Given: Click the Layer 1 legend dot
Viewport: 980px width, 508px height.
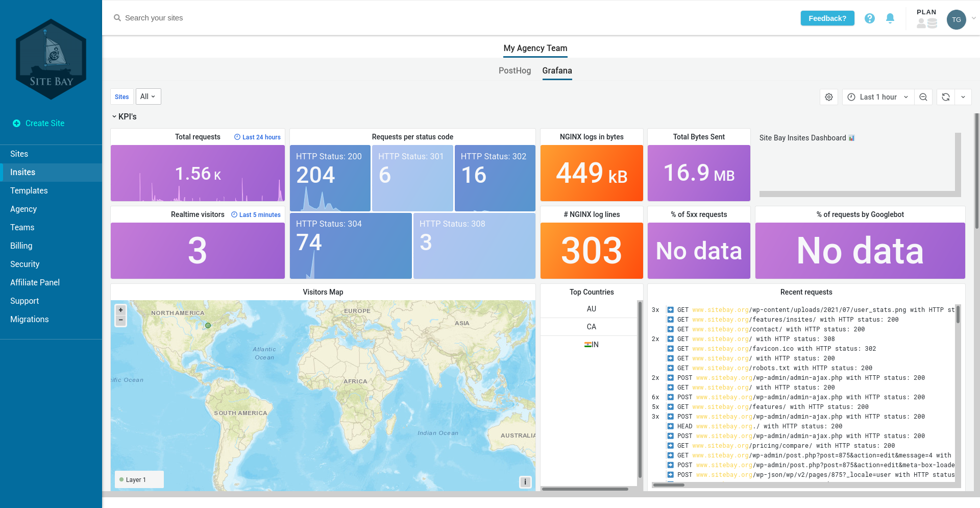Looking at the screenshot, I should click(121, 479).
